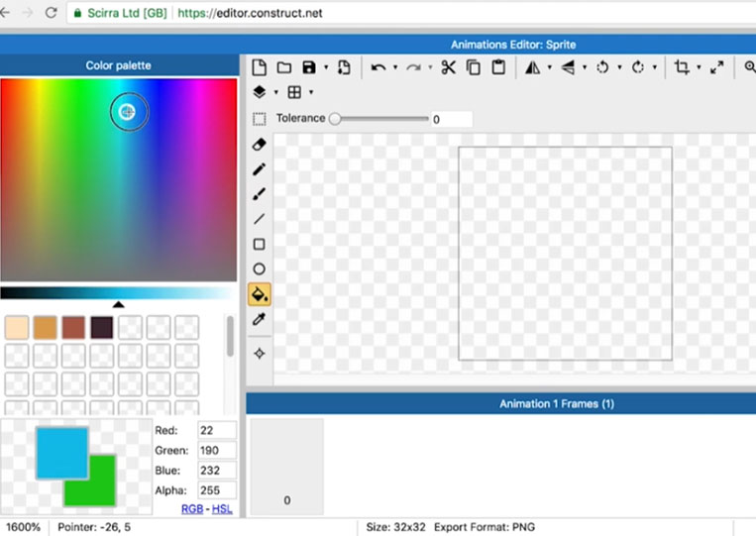Rotate image counter-clockwise
This screenshot has height=536, width=756.
(602, 67)
